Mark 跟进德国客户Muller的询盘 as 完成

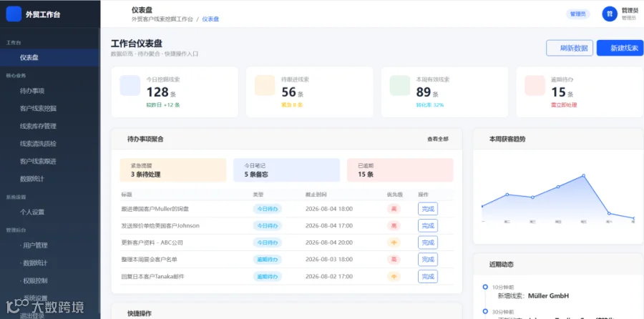pyautogui.click(x=428, y=209)
